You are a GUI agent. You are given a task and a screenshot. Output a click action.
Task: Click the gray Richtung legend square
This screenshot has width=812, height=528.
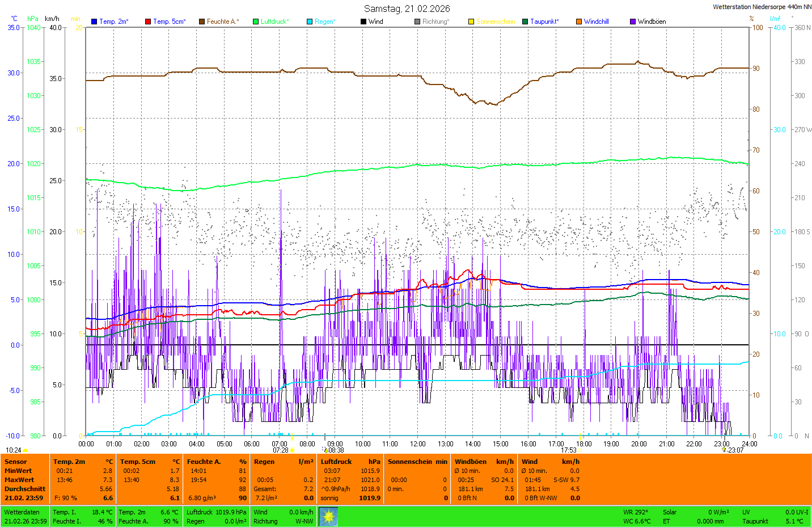[417, 22]
